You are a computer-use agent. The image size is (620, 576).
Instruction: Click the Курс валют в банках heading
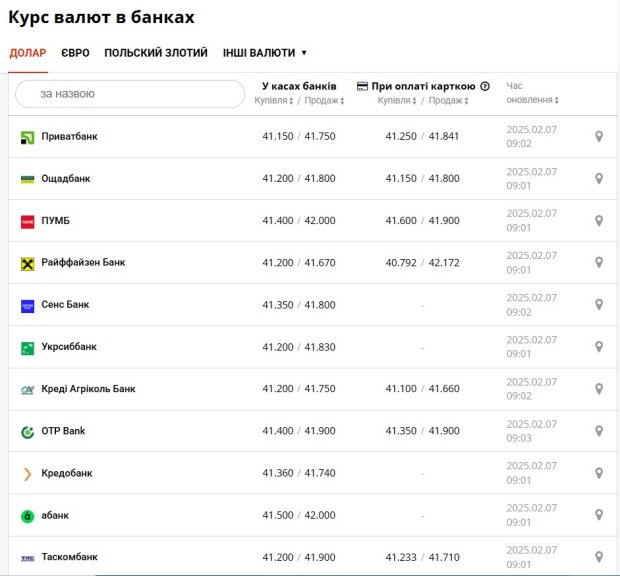point(101,17)
